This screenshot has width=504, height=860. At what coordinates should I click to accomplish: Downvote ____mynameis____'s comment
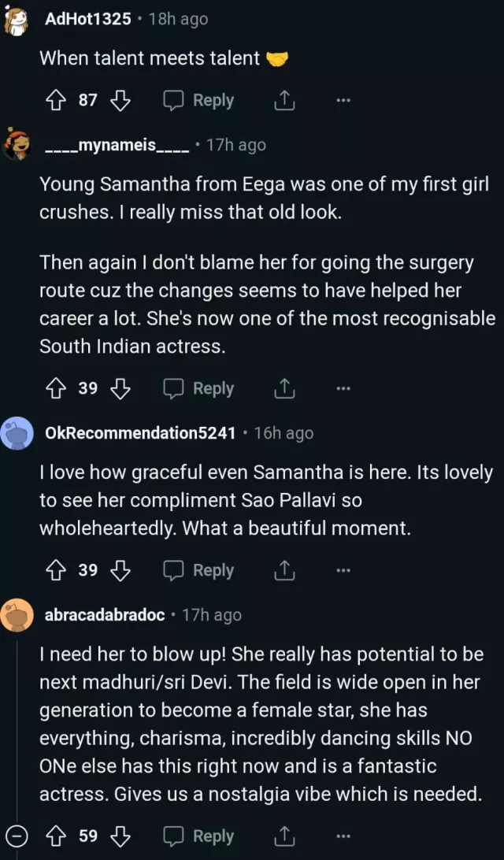(x=119, y=388)
